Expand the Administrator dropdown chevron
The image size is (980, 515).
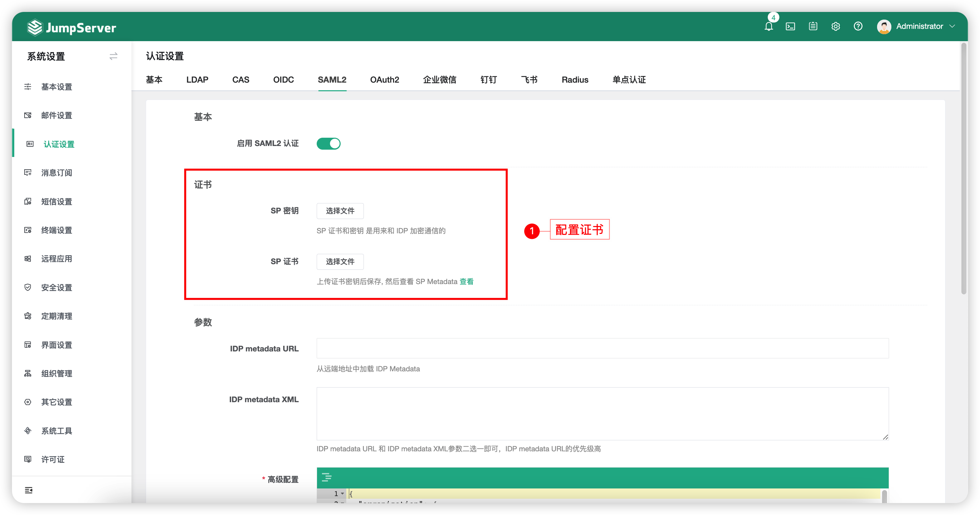coord(952,26)
